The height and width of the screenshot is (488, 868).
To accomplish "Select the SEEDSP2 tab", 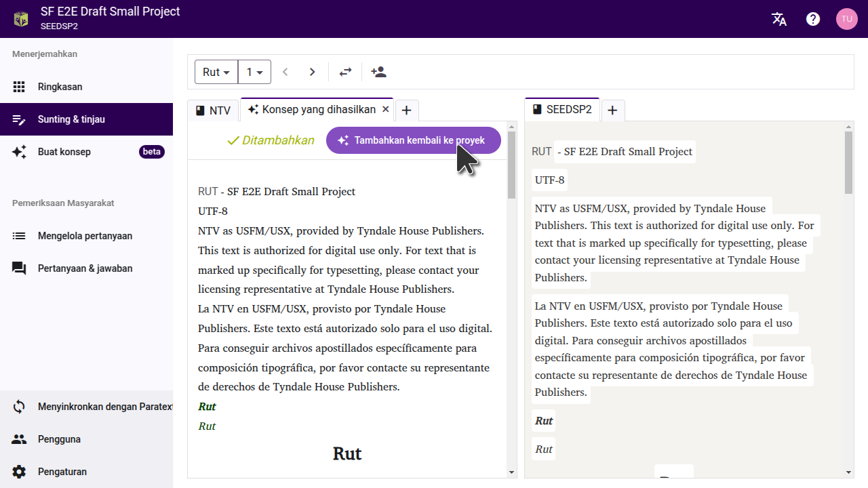I will pos(562,110).
